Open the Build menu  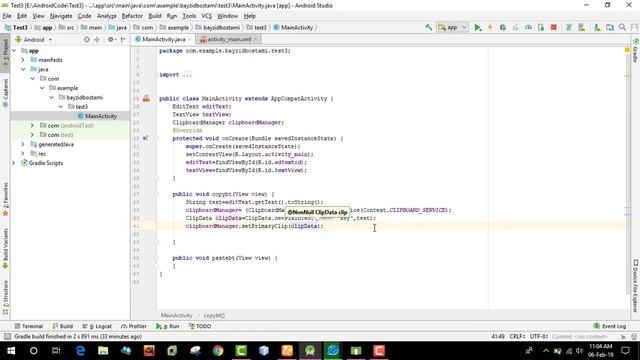pos(155,16)
